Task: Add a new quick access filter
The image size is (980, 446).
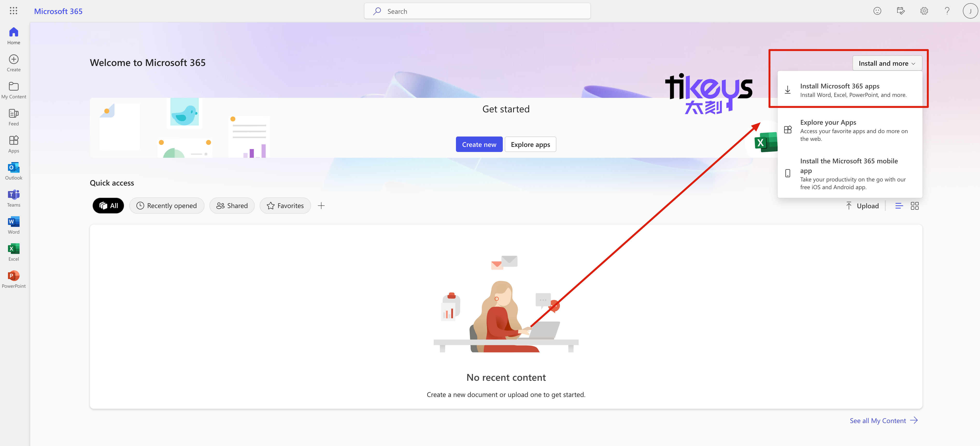Action: (321, 206)
